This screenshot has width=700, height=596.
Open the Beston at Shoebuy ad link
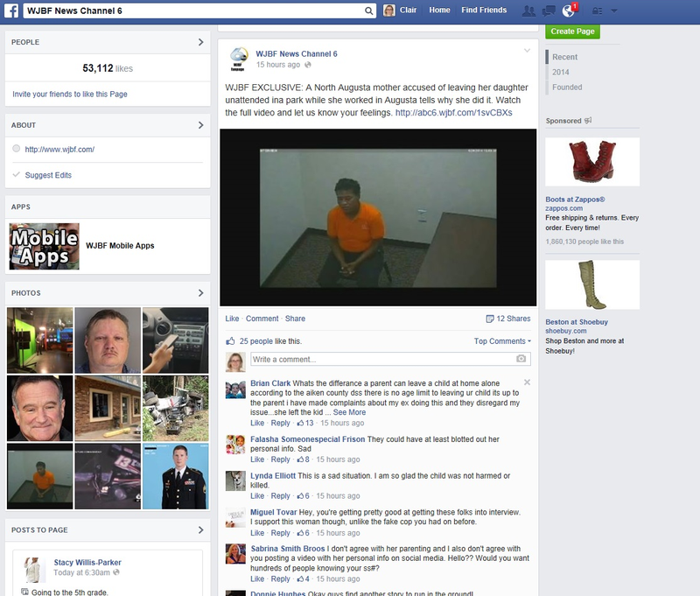577,322
